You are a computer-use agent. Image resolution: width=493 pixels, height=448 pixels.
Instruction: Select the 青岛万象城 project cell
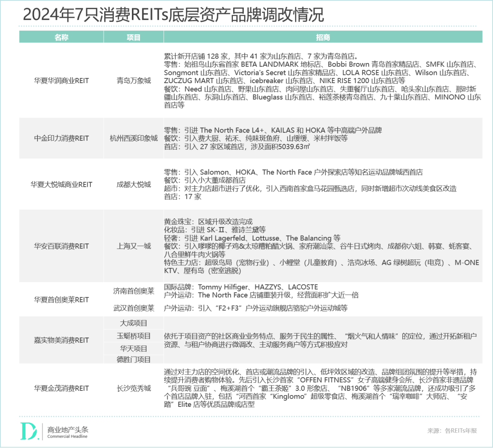pyautogui.click(x=133, y=80)
